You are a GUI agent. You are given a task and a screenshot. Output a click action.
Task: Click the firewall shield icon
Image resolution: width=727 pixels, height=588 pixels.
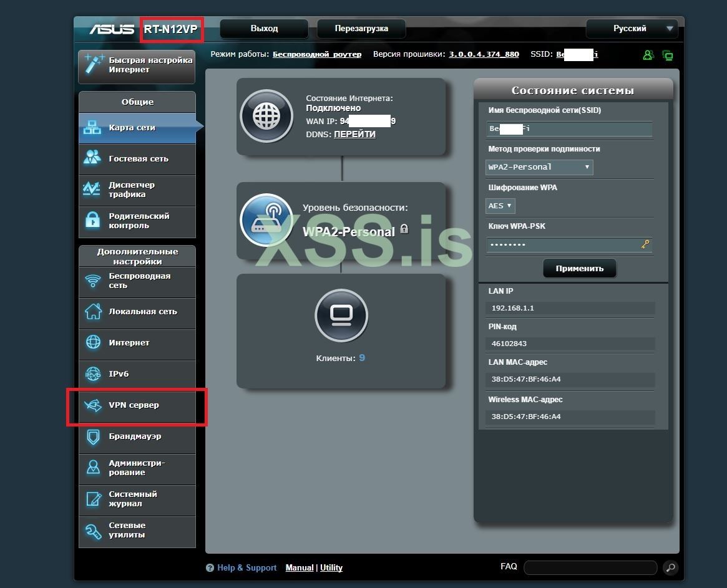click(93, 436)
